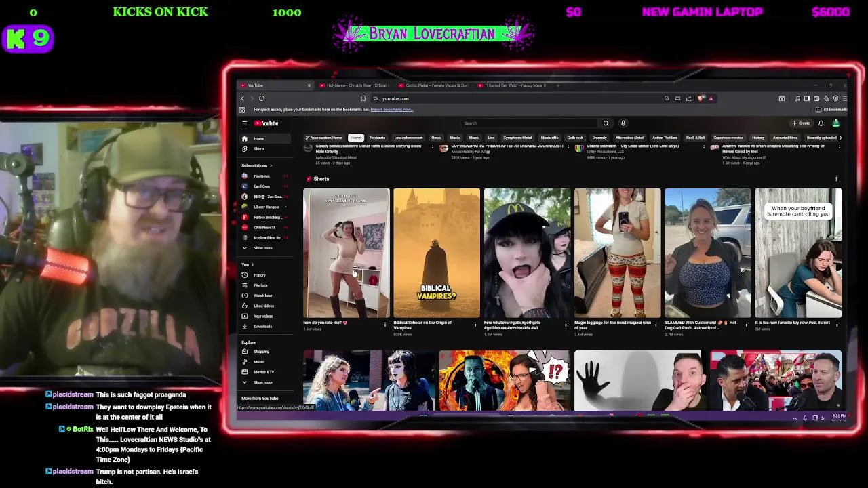Open the McDonald's goth girl short thumbnail

point(527,253)
